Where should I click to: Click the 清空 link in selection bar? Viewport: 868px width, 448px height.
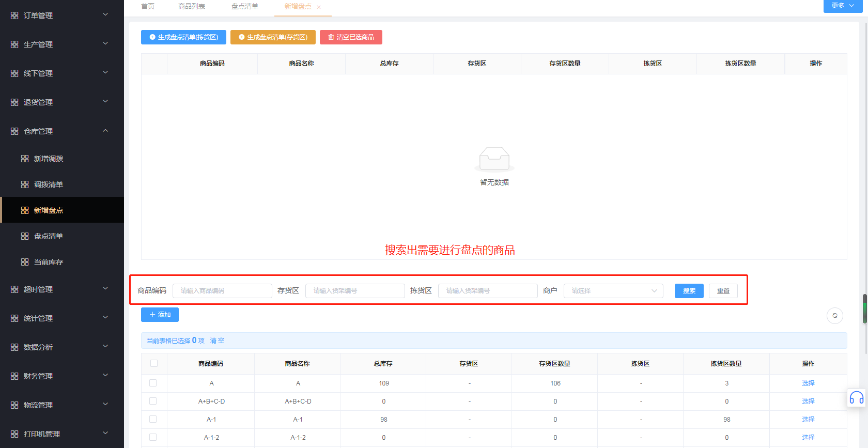click(x=217, y=341)
